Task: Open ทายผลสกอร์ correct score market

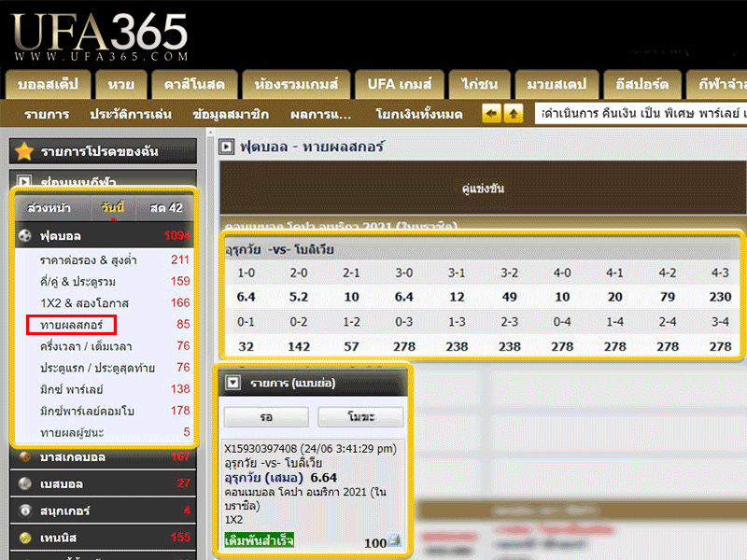Action: [x=71, y=325]
